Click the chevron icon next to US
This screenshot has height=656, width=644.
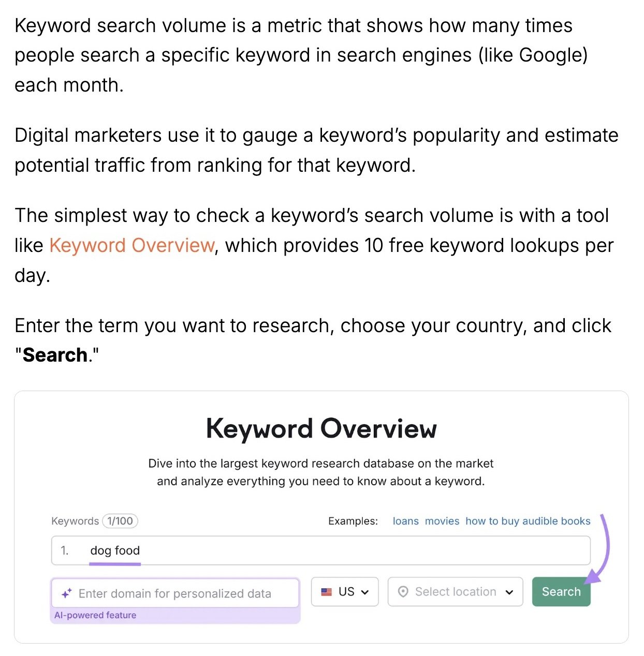click(x=364, y=591)
